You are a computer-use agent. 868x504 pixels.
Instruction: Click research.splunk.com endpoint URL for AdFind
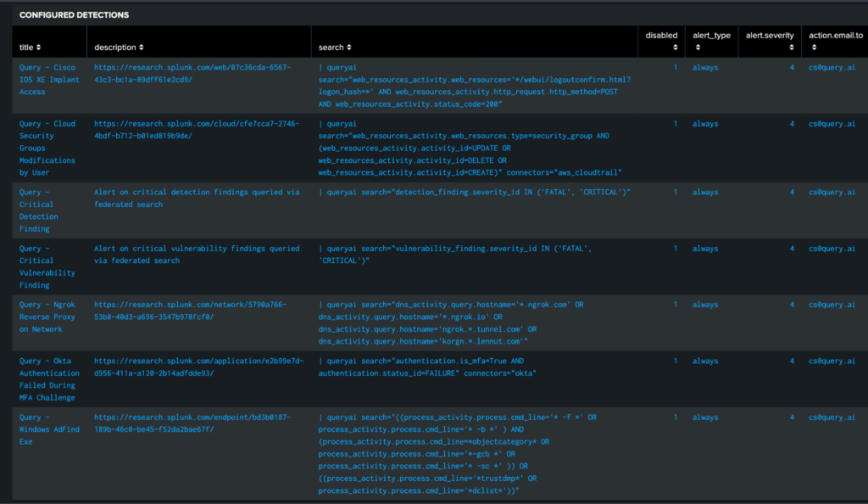coord(192,423)
